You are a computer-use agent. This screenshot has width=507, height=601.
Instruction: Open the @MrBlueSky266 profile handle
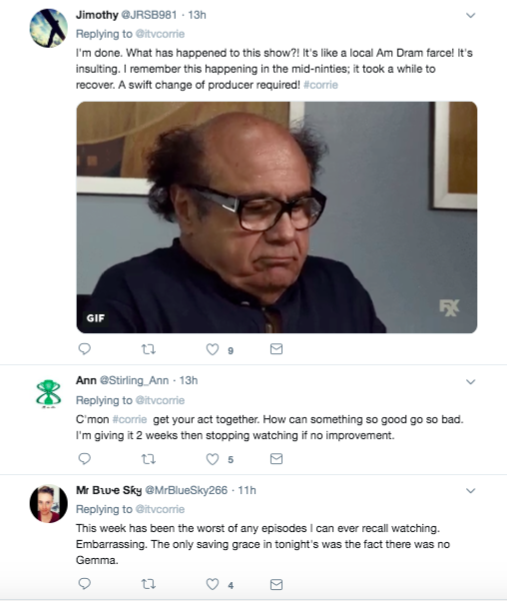pos(186,490)
